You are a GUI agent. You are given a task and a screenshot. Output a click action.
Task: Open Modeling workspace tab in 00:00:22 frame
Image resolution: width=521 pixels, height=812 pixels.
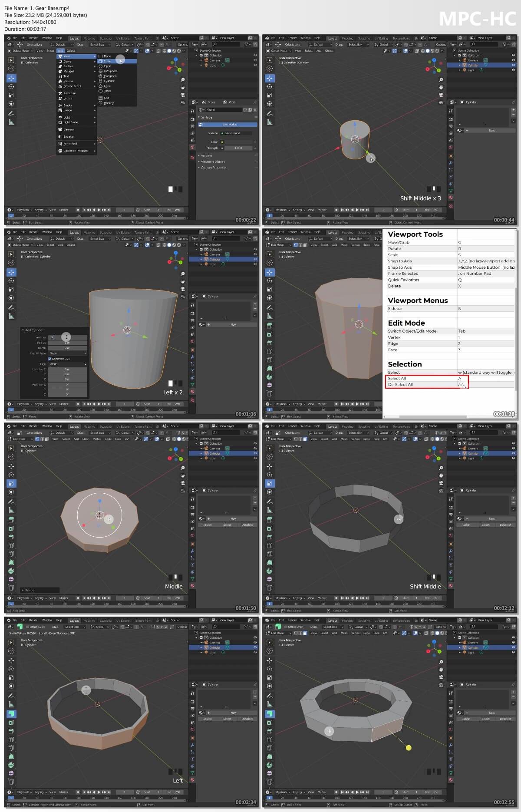tap(89, 38)
